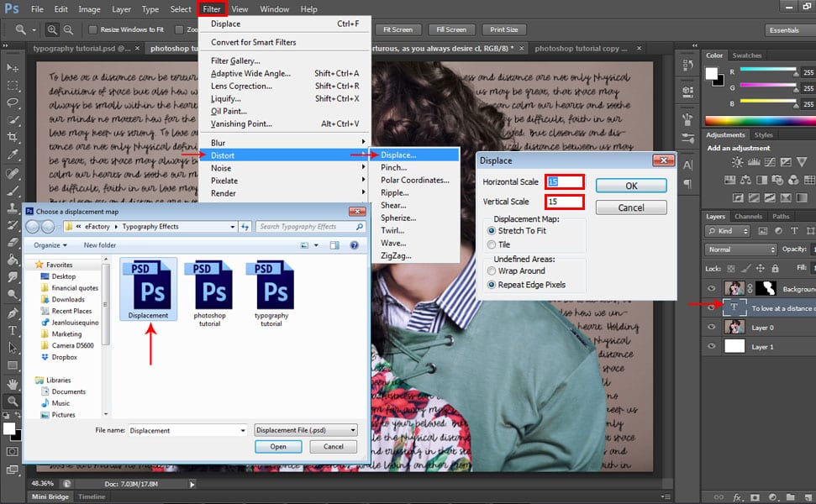816x504 pixels.
Task: Hide Layer 1 visibility eye
Action: coord(712,346)
